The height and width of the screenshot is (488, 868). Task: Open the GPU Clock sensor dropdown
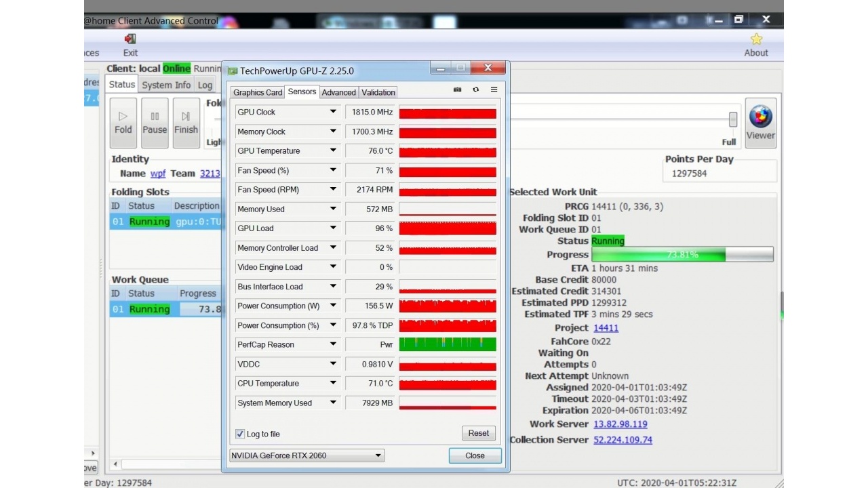tap(333, 112)
